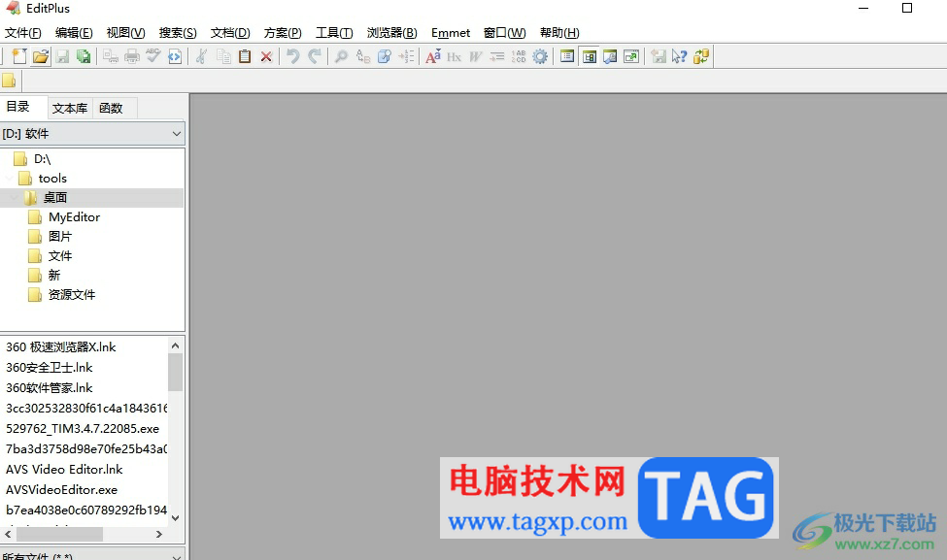This screenshot has width=947, height=560.
Task: Select the tools folder in tree
Action: (x=51, y=178)
